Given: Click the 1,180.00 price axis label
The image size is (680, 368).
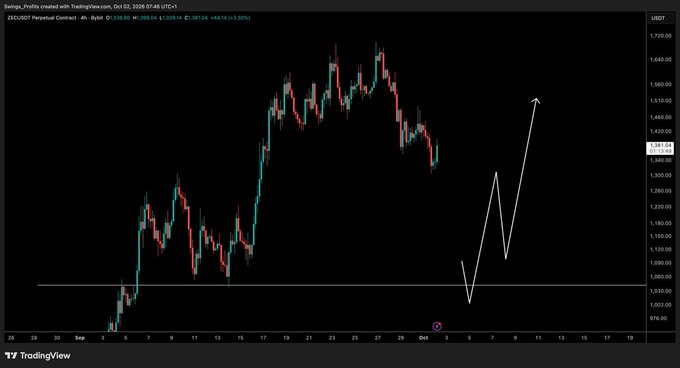Looking at the screenshot, I should tap(660, 223).
